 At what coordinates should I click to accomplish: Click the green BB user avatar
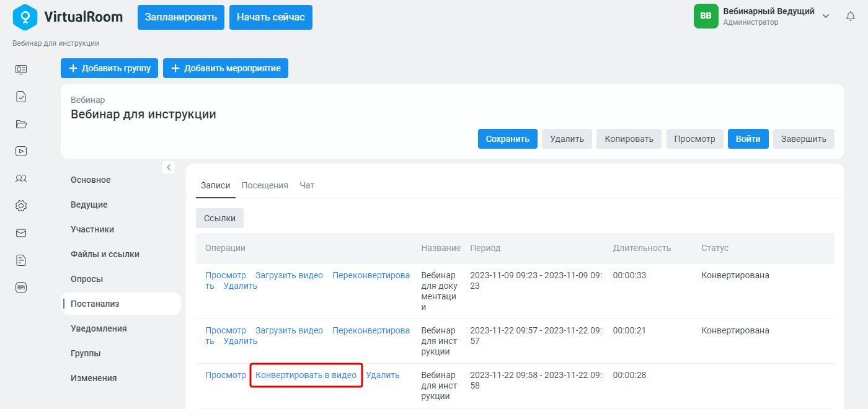706,16
